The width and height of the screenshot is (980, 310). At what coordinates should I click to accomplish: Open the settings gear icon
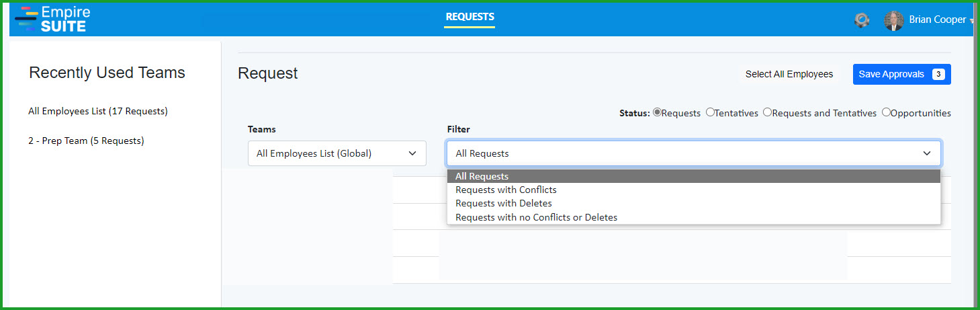point(862,20)
